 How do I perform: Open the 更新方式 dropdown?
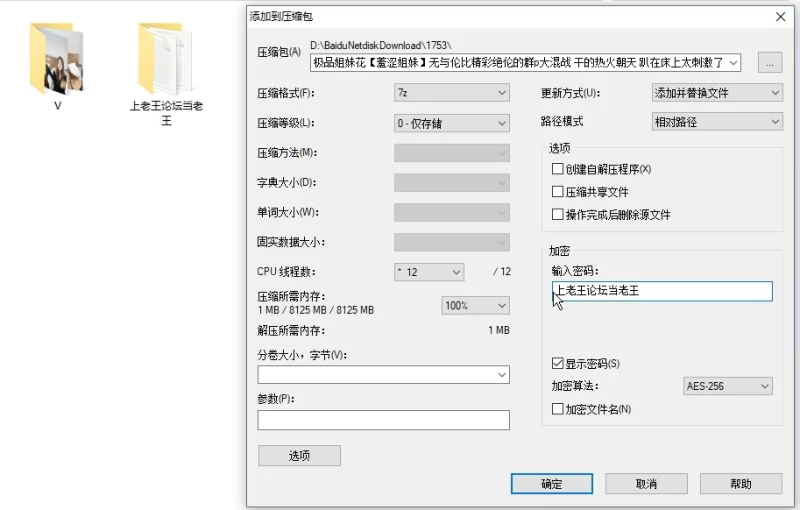[x=717, y=93]
